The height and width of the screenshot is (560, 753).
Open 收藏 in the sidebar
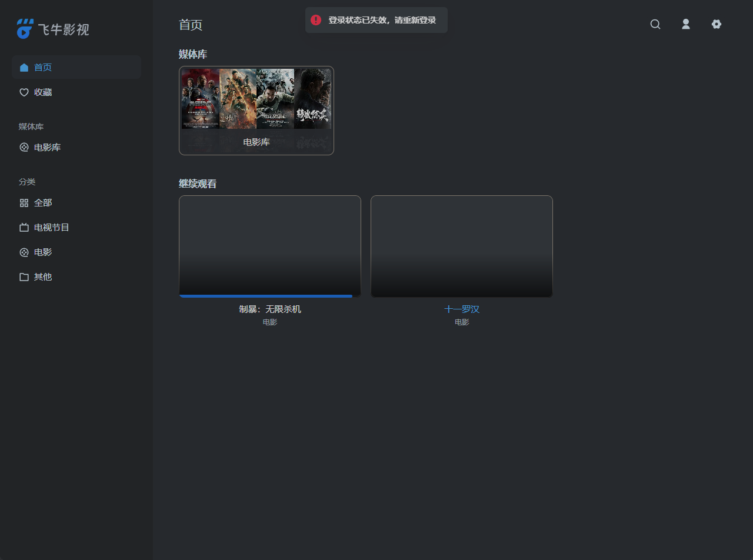pyautogui.click(x=76, y=92)
